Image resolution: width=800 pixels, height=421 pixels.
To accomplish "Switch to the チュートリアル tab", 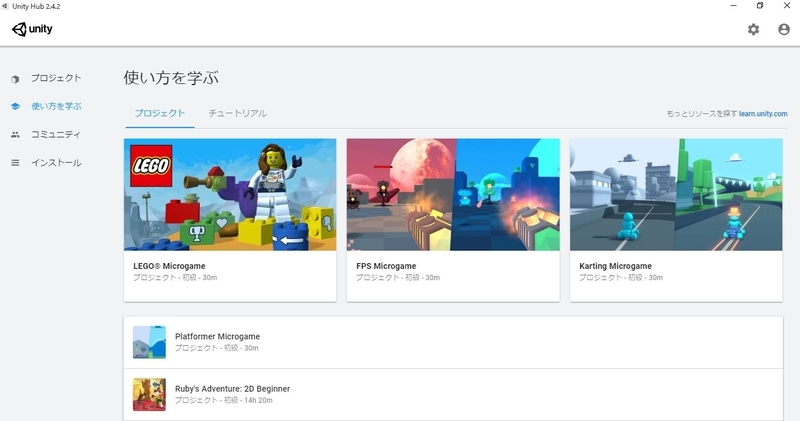I will 237,113.
